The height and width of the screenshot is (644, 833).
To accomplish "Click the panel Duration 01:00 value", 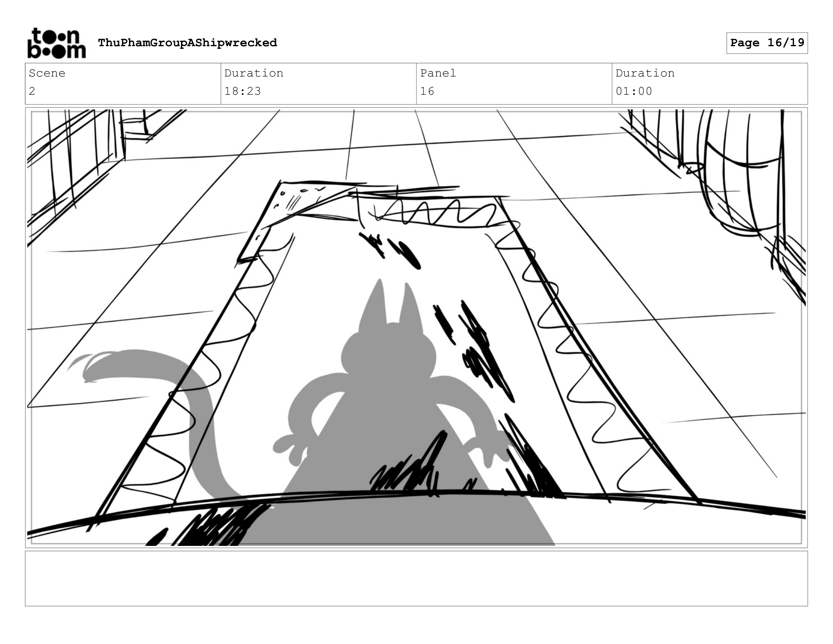I will [633, 92].
